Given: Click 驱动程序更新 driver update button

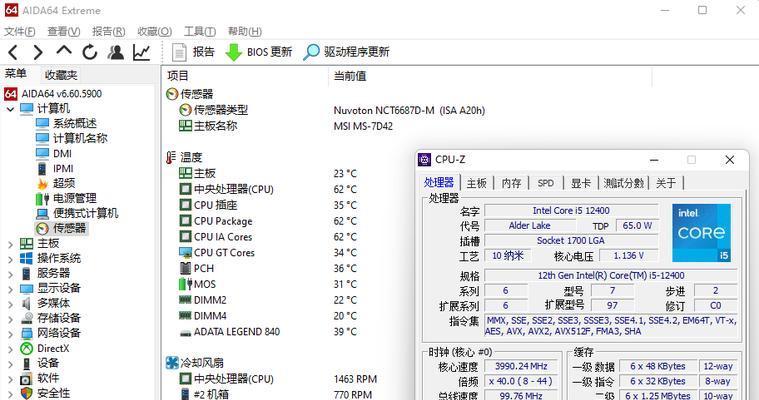Looking at the screenshot, I should pos(347,52).
